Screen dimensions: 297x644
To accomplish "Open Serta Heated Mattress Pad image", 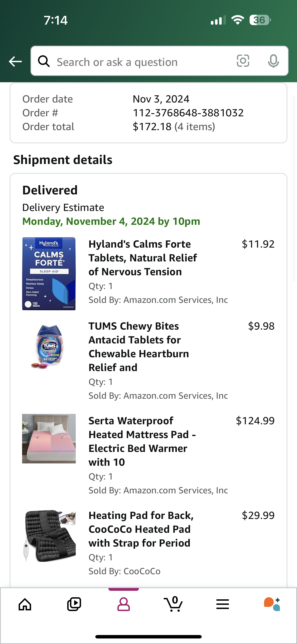I will (x=49, y=439).
